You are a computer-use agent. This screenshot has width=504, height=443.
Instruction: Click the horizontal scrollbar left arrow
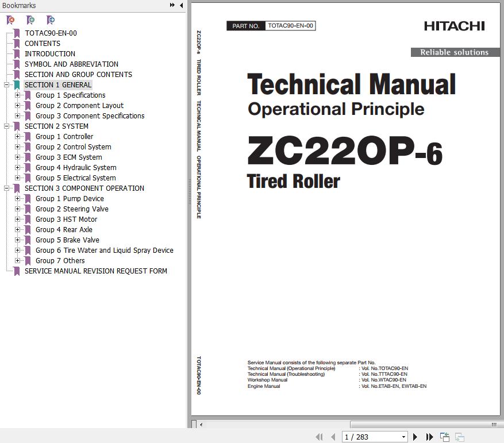[x=201, y=425]
